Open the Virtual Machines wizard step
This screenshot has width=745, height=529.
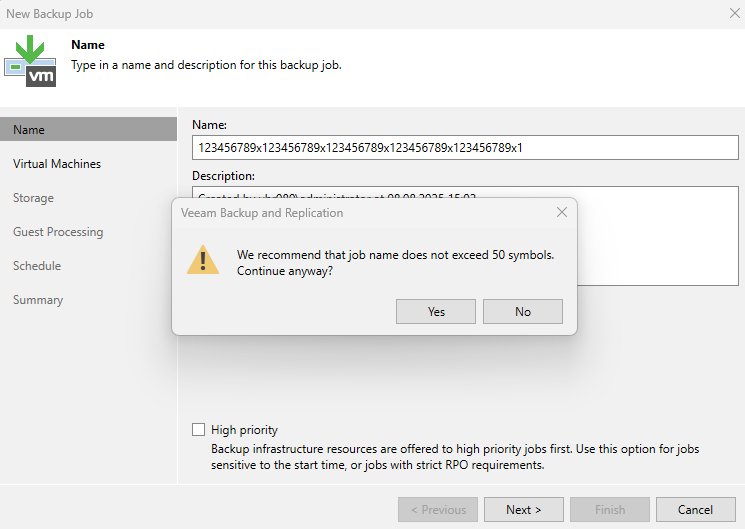pyautogui.click(x=57, y=164)
